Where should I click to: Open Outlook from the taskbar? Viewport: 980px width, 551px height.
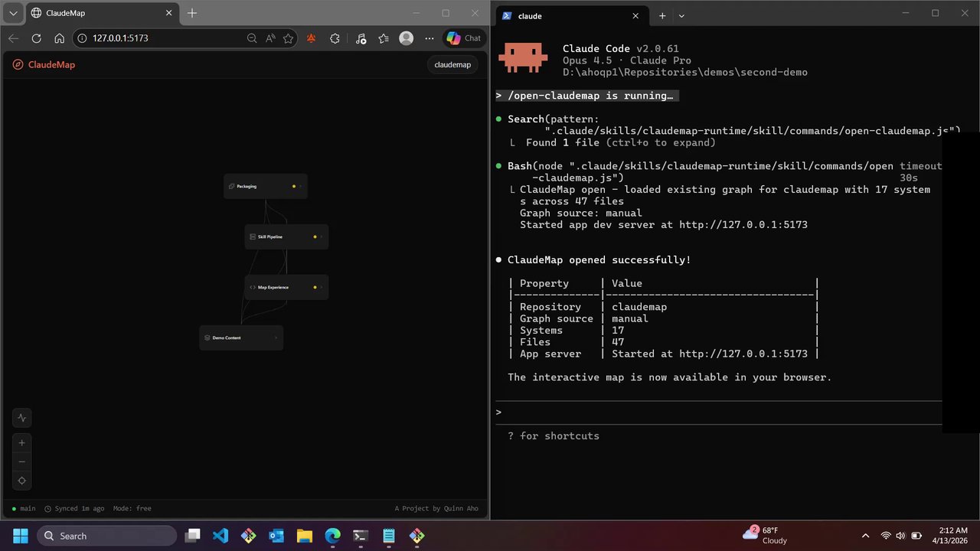tap(276, 536)
